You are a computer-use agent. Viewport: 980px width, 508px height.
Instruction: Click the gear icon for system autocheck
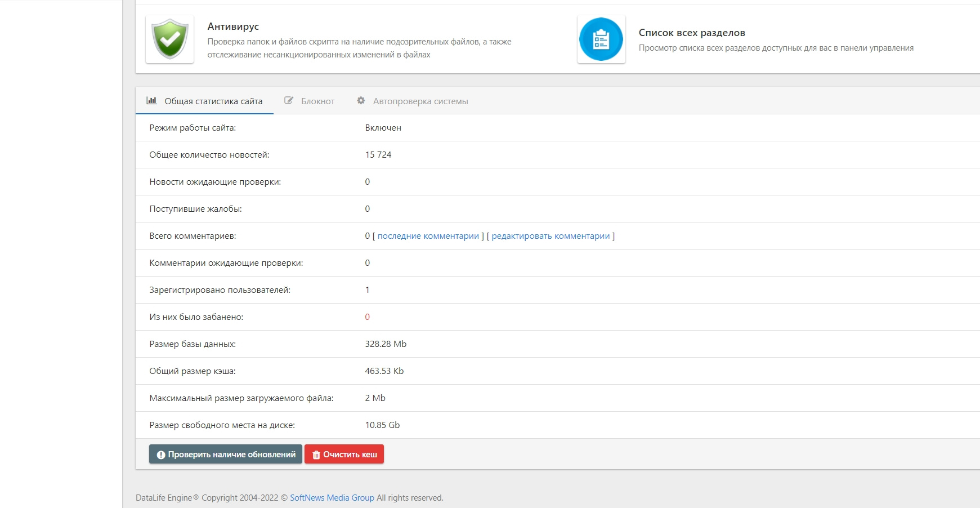(x=361, y=101)
